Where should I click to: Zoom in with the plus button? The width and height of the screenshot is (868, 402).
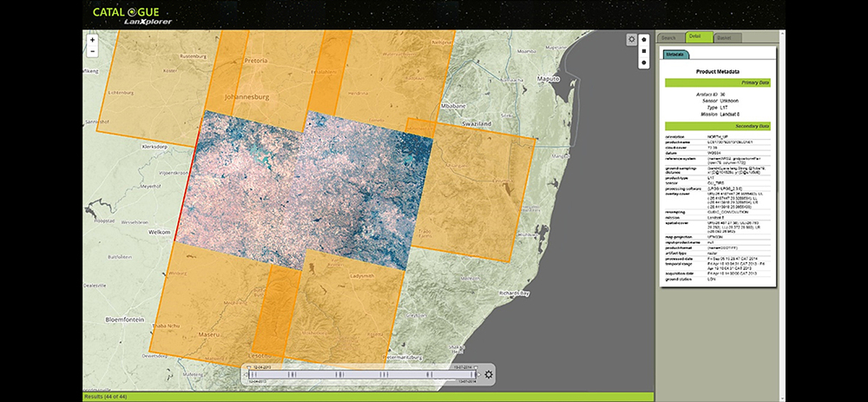(92, 40)
